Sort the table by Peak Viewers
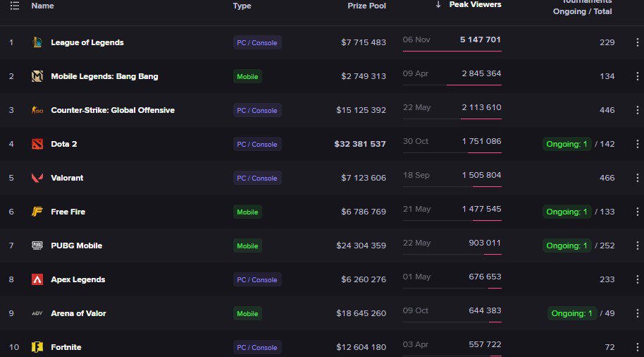Image resolution: width=644 pixels, height=357 pixels. pyautogui.click(x=475, y=5)
